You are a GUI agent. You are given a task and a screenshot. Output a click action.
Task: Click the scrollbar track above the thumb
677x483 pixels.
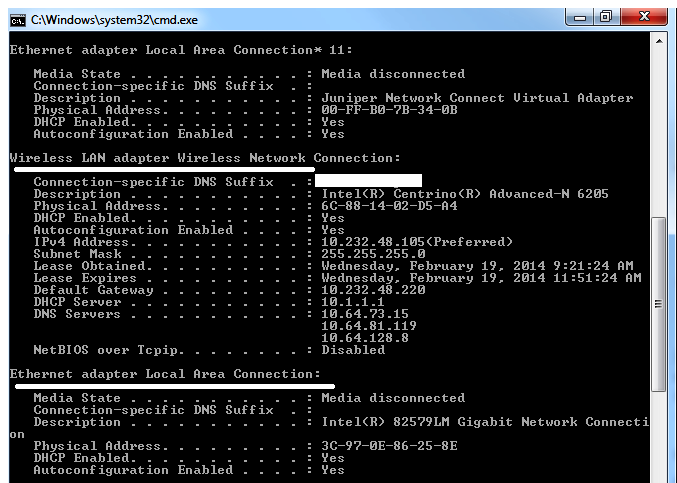tap(657, 130)
